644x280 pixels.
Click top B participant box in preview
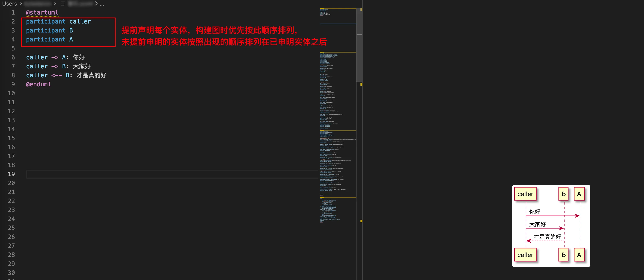[563, 194]
